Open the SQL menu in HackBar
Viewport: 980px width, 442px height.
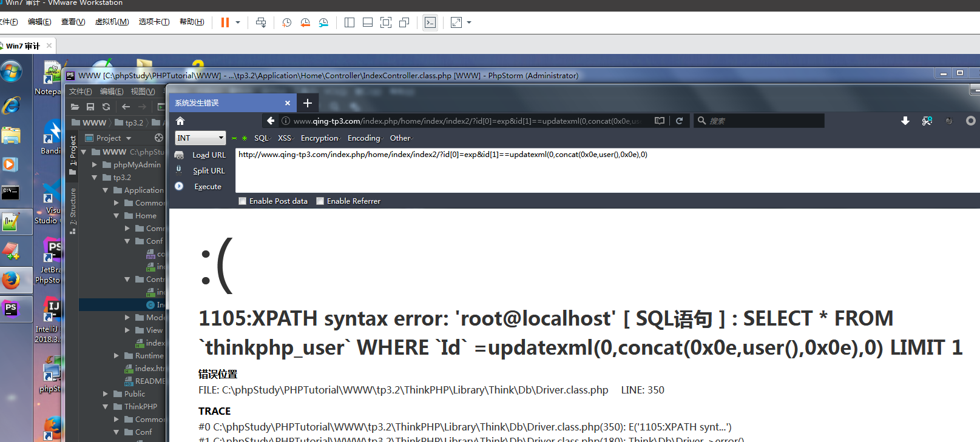point(262,138)
